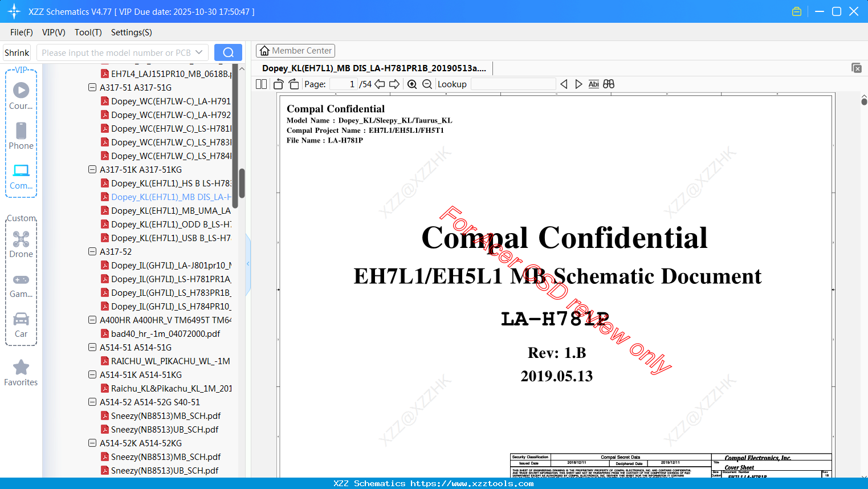Go to the next page arrow
The height and width of the screenshot is (489, 868).
click(394, 84)
